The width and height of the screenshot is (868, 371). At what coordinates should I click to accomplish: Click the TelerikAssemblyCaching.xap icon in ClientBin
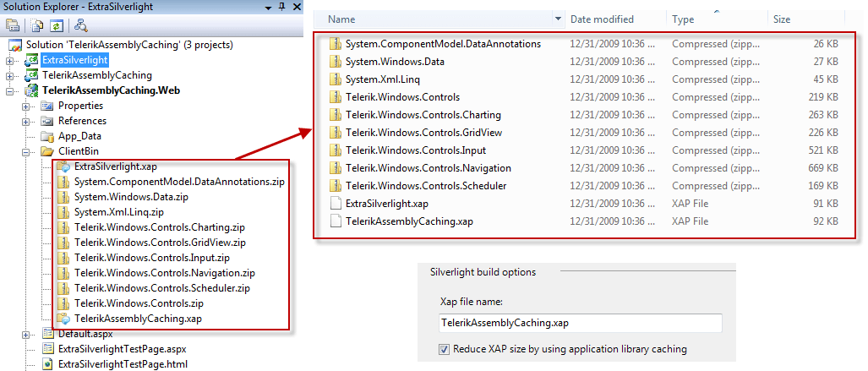tap(63, 319)
